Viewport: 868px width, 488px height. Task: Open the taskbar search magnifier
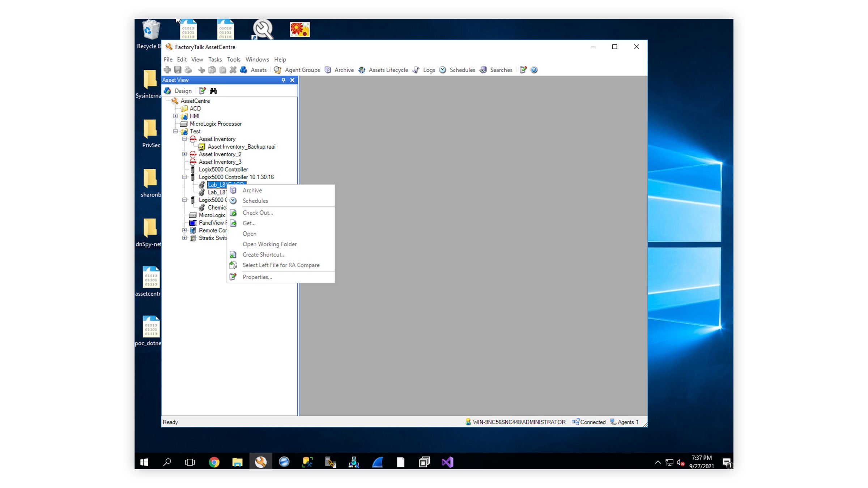click(167, 462)
